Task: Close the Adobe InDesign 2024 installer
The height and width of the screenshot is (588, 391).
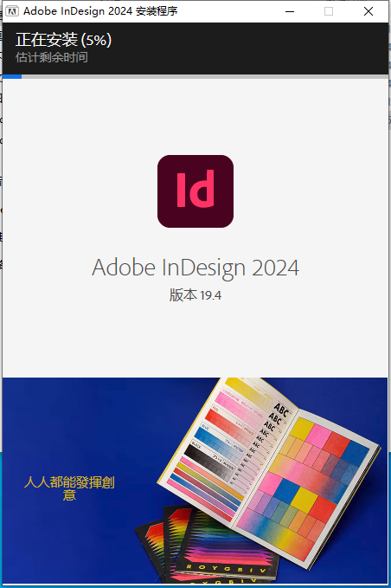Action: (x=369, y=11)
